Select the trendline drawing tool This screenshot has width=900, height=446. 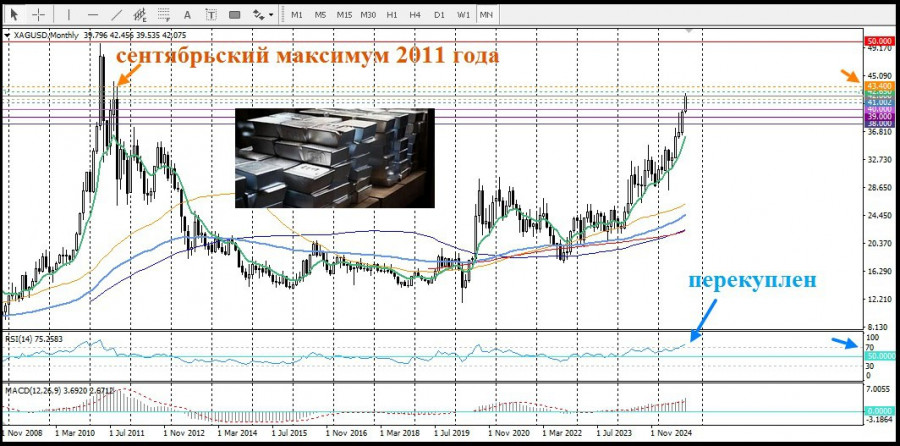115,14
